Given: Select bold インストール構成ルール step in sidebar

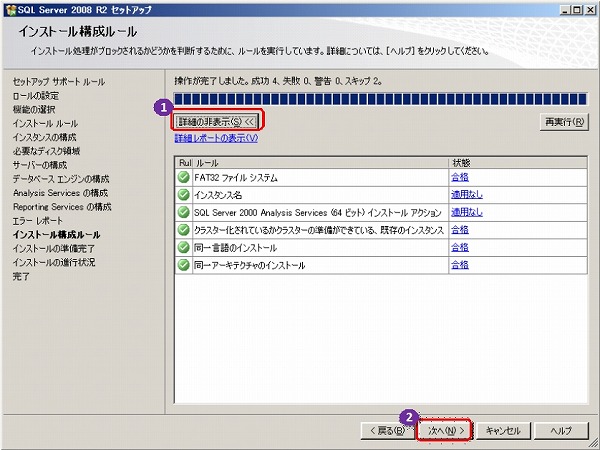Looking at the screenshot, I should [57, 235].
